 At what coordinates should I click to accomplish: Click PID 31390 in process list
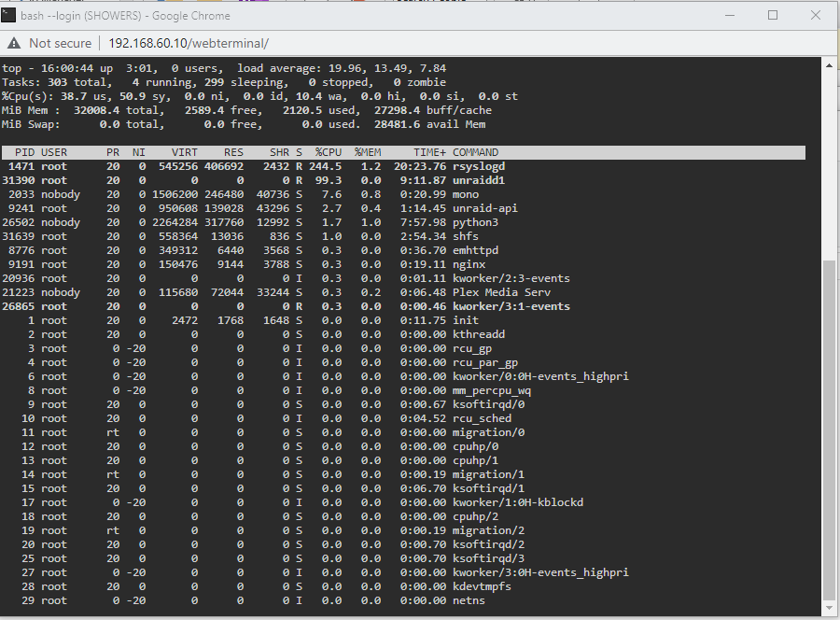[x=19, y=180]
